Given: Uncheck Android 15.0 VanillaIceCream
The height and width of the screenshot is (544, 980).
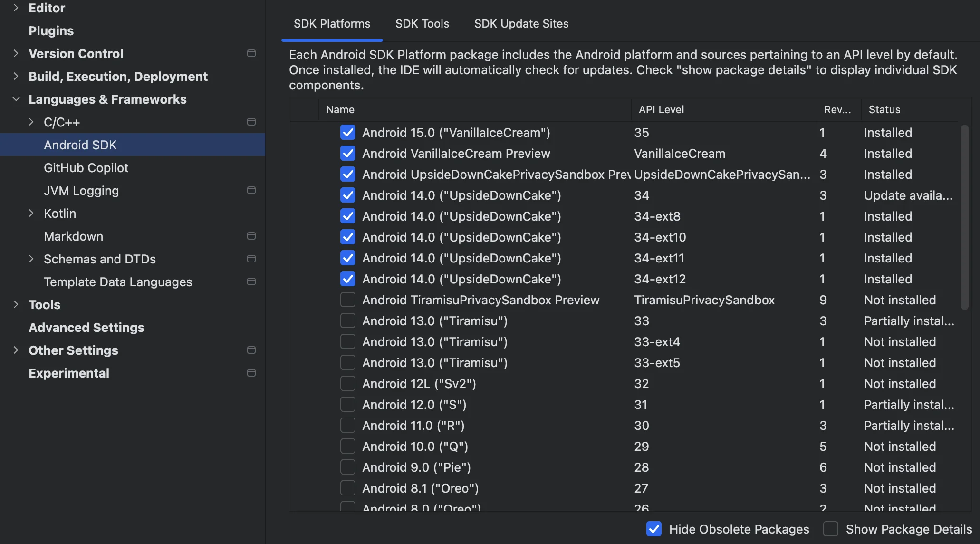Looking at the screenshot, I should (x=347, y=132).
